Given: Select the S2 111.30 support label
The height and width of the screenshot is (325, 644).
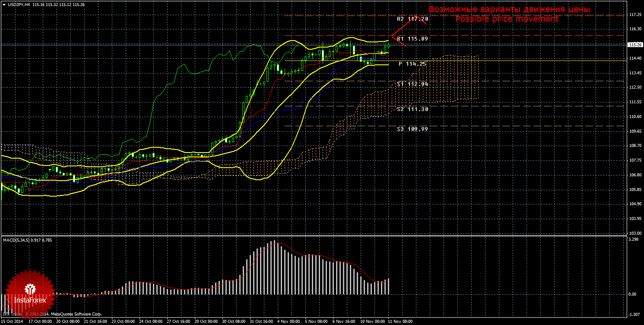Looking at the screenshot, I should 412,109.
